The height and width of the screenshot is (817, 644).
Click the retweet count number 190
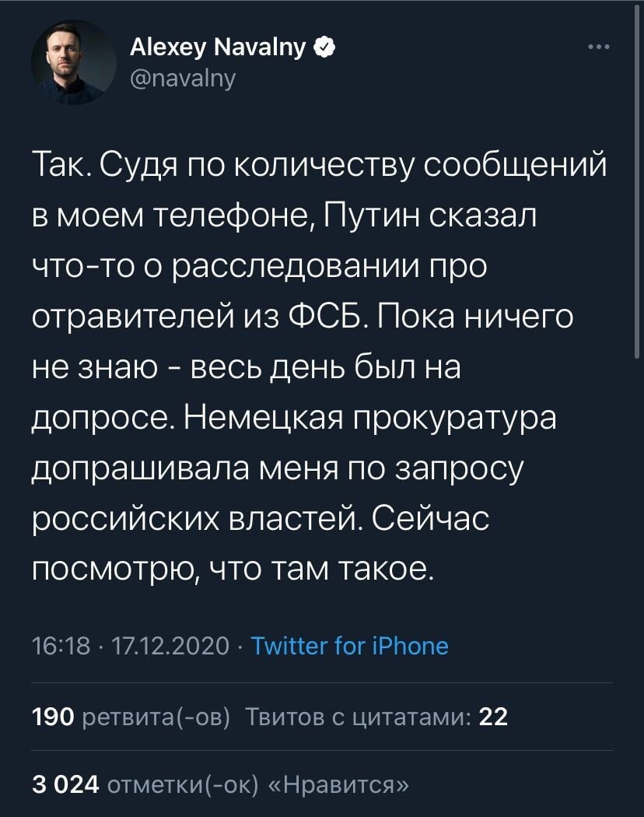click(x=54, y=717)
